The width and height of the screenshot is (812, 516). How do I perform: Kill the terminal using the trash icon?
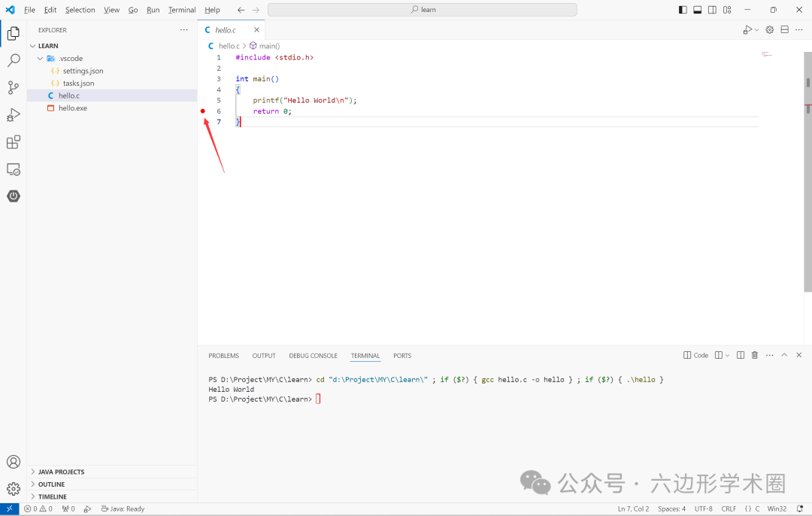coord(754,355)
